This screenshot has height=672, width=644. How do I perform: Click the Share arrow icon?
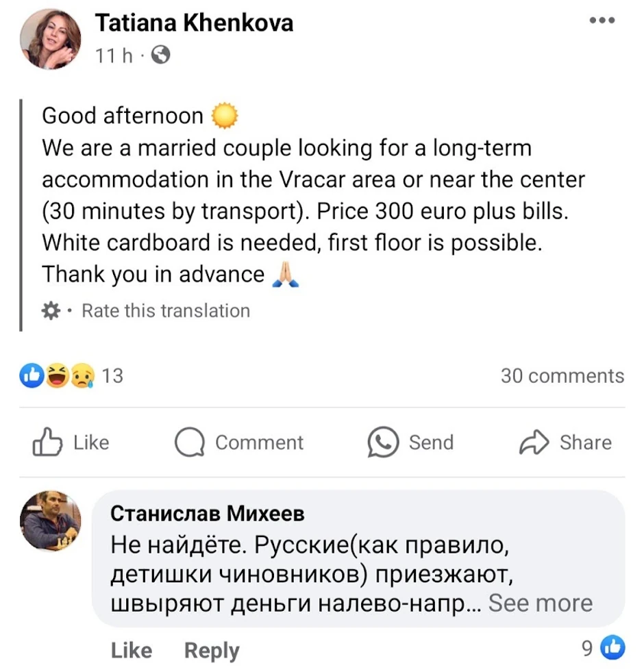(x=534, y=443)
